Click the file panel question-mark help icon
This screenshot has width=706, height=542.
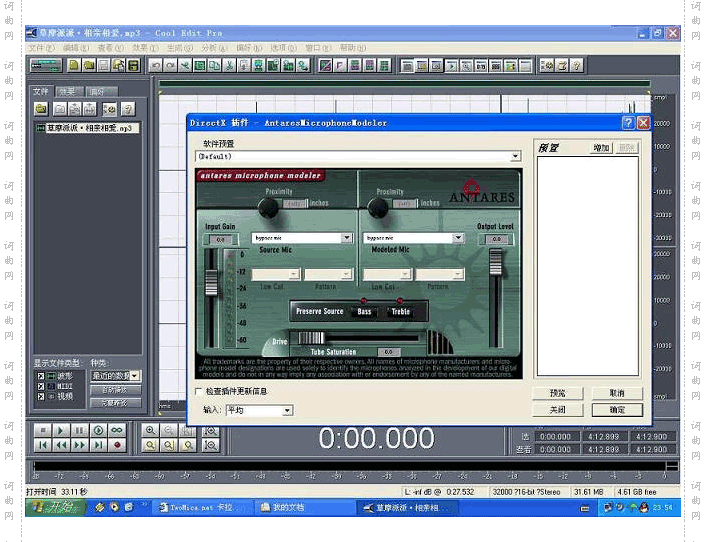tap(128, 108)
